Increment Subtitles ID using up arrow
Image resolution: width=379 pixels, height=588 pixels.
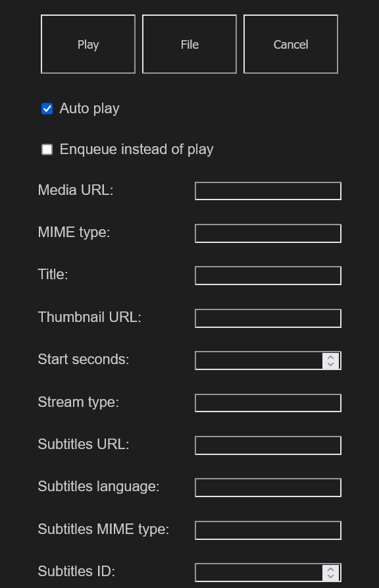(x=331, y=569)
